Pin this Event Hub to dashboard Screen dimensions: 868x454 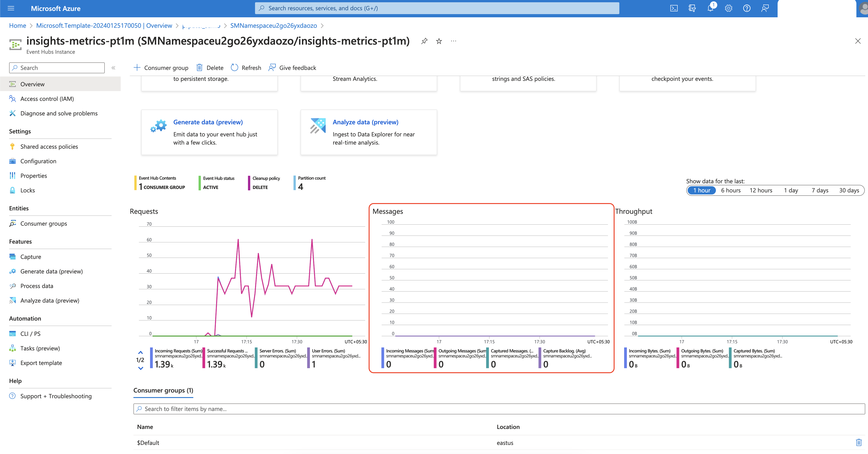pyautogui.click(x=424, y=41)
